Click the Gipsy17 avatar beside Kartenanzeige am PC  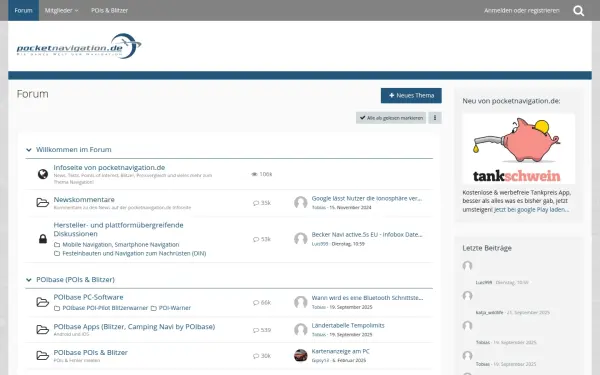pyautogui.click(x=301, y=355)
